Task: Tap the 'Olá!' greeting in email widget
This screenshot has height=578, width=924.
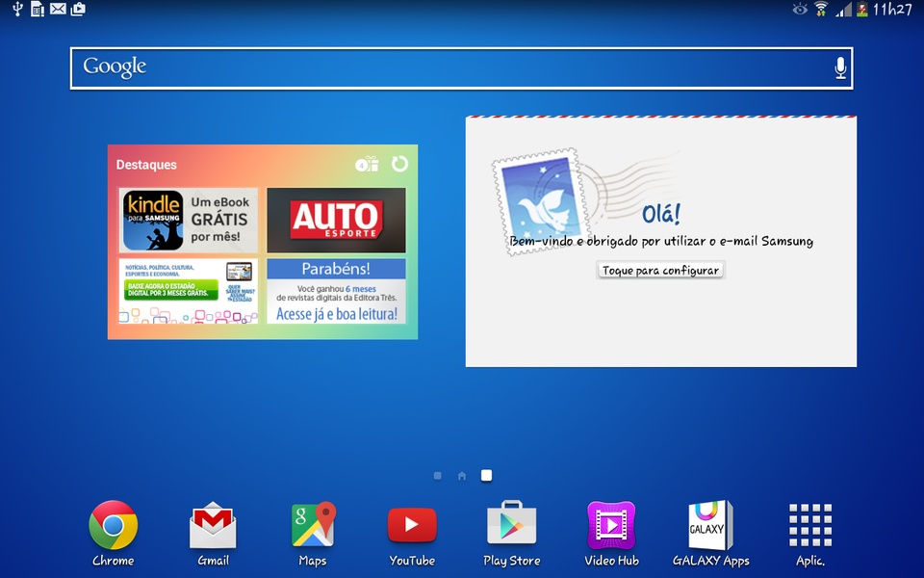Action: tap(661, 213)
